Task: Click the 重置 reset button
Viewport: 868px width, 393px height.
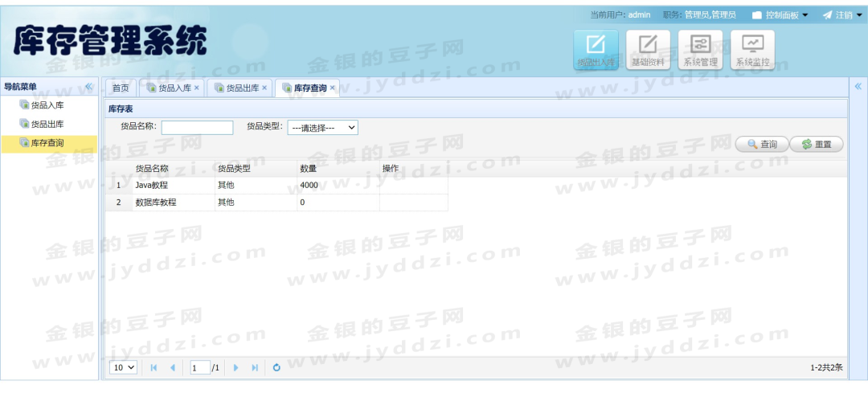Action: pos(817,145)
